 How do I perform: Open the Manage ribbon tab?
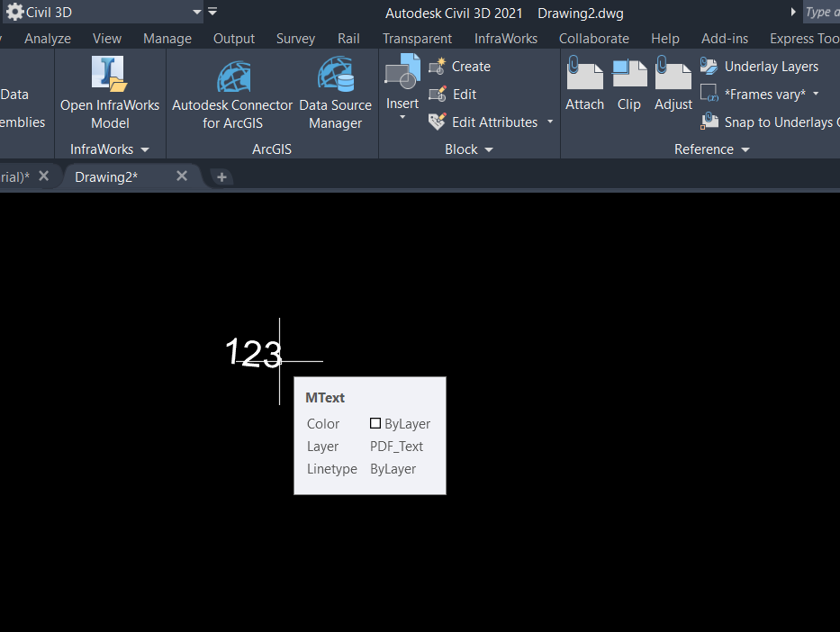pyautogui.click(x=167, y=39)
